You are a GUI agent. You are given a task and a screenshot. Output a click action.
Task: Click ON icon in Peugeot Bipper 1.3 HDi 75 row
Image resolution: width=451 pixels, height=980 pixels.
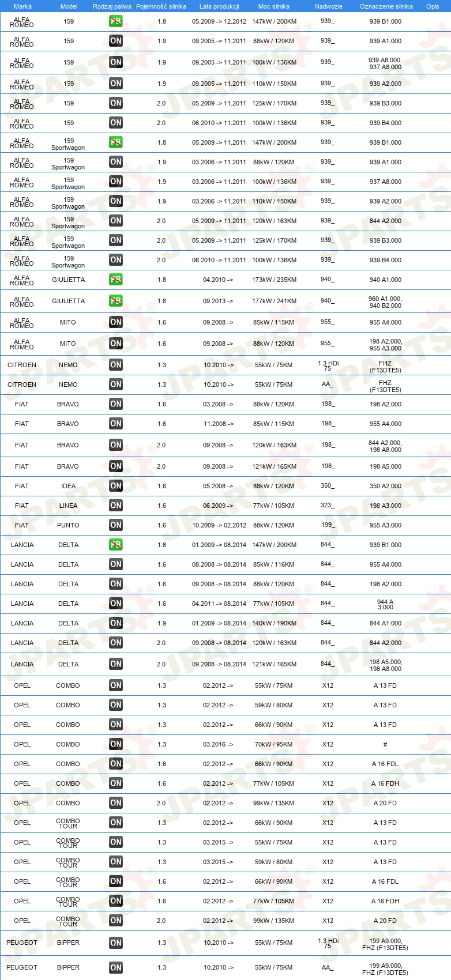click(x=116, y=943)
